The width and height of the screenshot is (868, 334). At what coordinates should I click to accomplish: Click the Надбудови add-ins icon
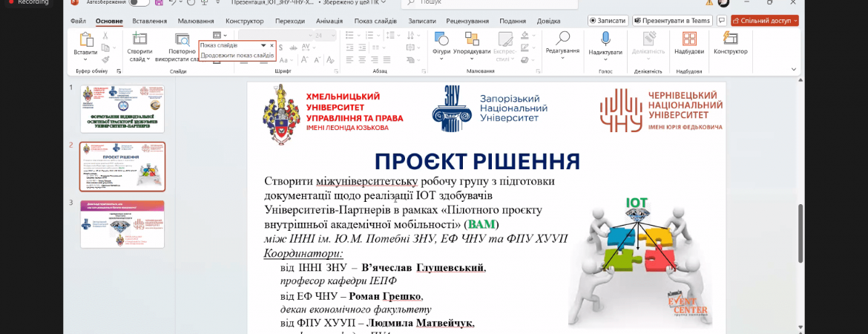[x=689, y=39]
